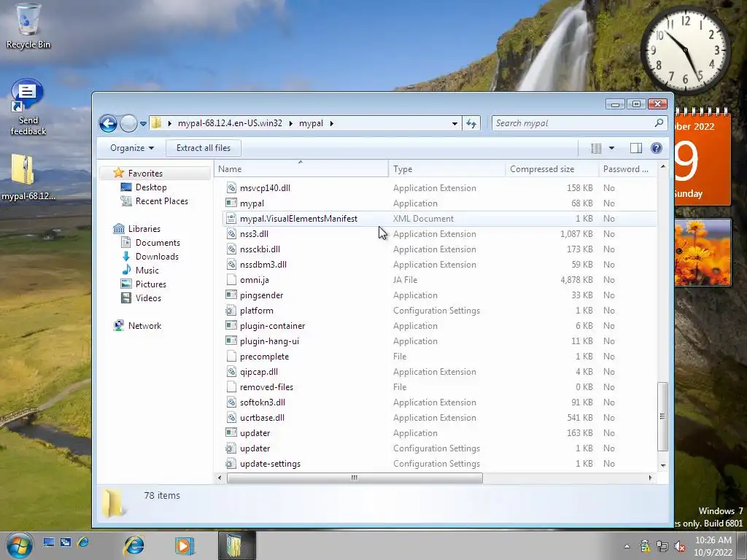The width and height of the screenshot is (747, 560).
Task: Select the nssckbi.dll file name
Action: [x=260, y=249]
